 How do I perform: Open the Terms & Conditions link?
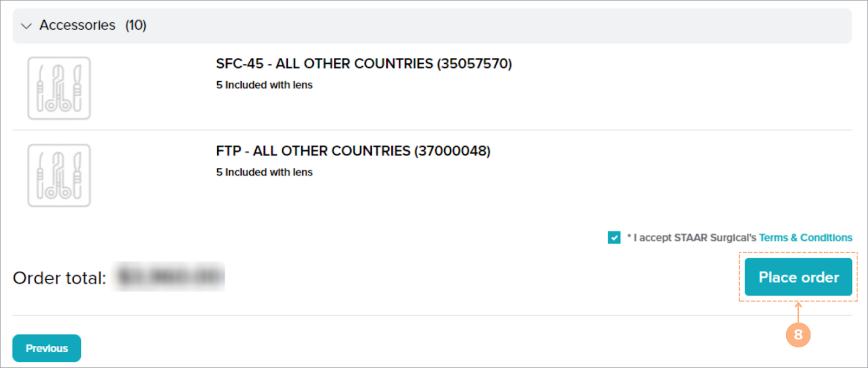[x=805, y=238]
